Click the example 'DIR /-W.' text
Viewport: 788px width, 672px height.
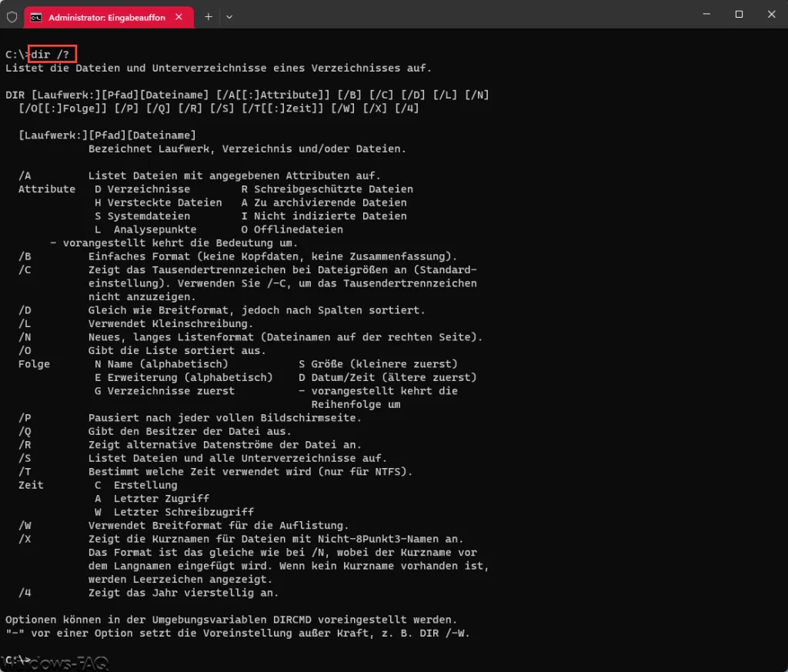pos(445,634)
